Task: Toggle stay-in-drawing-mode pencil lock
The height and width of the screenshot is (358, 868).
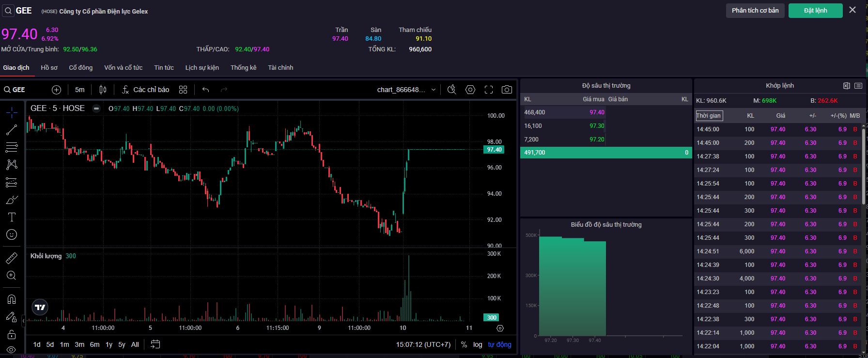Action: (12, 316)
